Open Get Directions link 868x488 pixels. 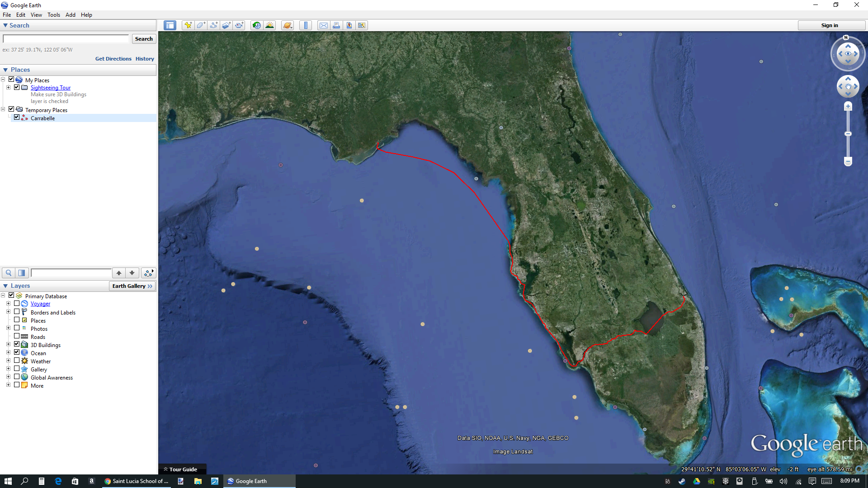pyautogui.click(x=113, y=59)
